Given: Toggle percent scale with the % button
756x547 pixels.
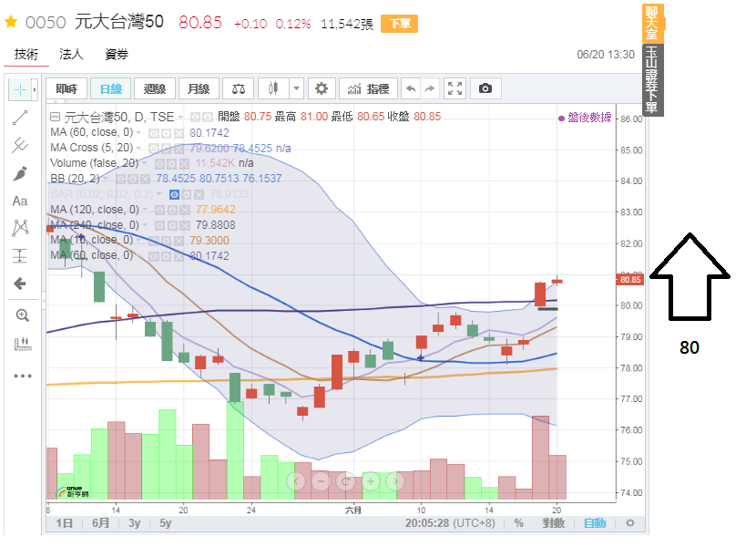Looking at the screenshot, I should [519, 523].
